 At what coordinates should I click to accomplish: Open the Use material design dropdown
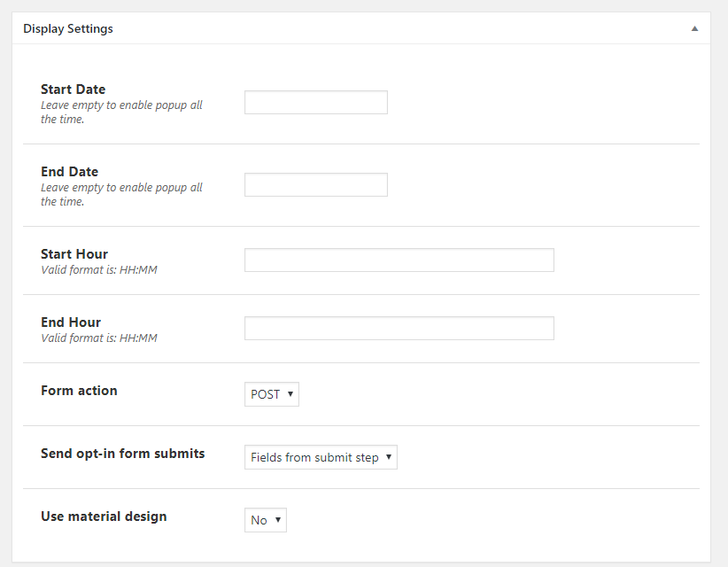tap(266, 521)
